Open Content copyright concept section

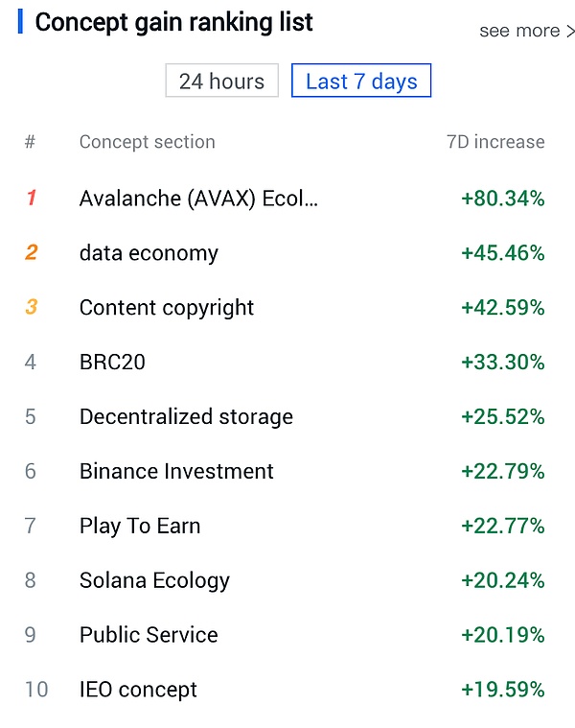pos(167,308)
